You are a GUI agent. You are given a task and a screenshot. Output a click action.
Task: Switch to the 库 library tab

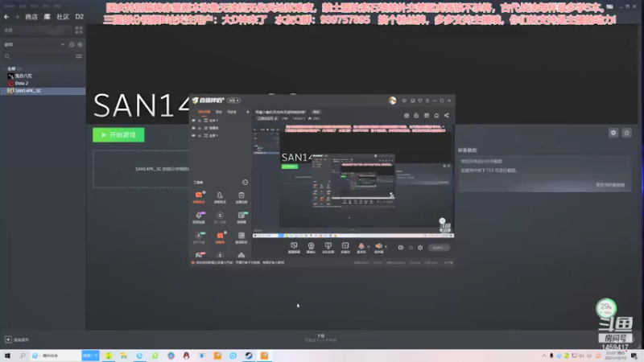tap(47, 17)
